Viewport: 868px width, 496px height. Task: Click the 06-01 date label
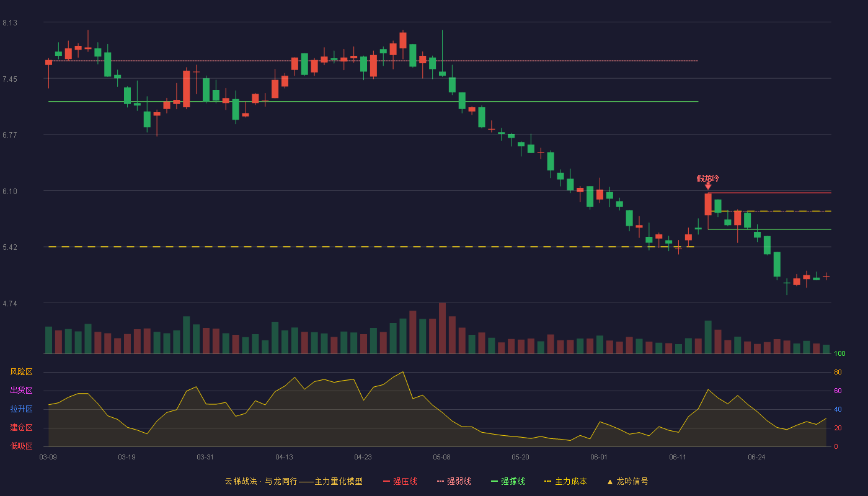click(x=599, y=457)
